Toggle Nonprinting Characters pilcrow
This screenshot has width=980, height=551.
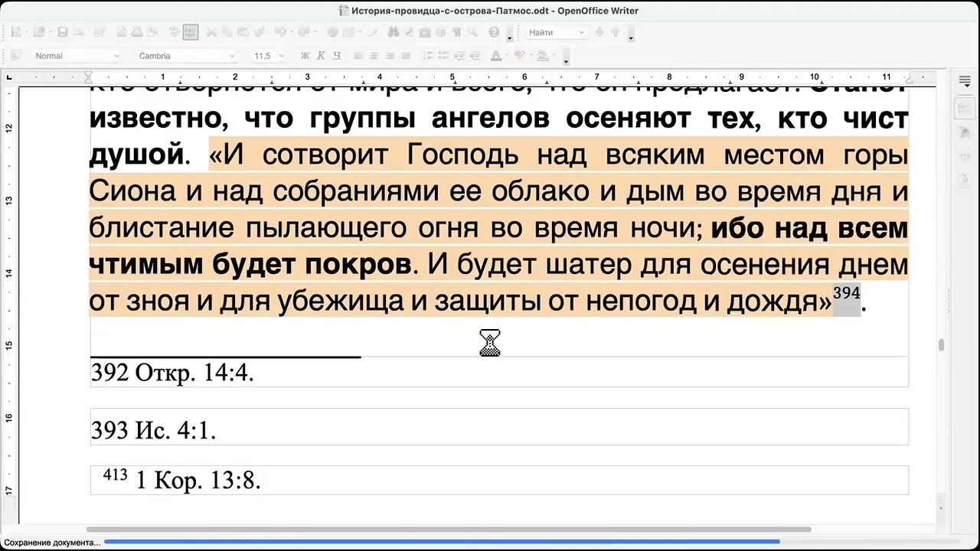(x=457, y=32)
